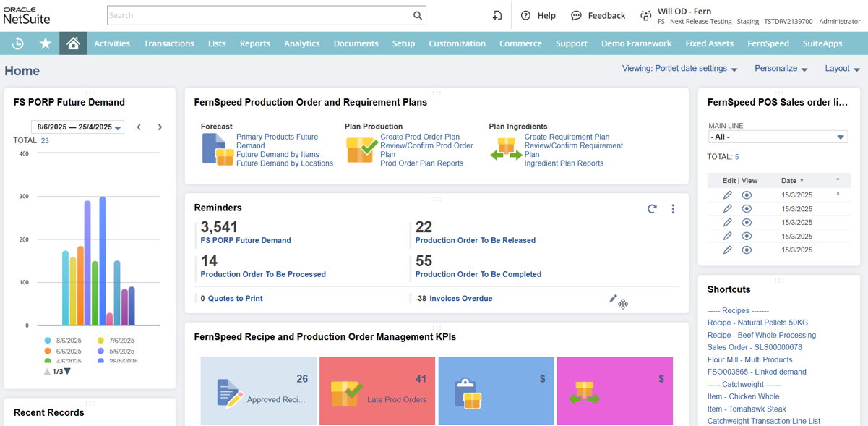This screenshot has height=426, width=868.
Task: Edit the last sales order row with the pencil
Action: coord(728,250)
